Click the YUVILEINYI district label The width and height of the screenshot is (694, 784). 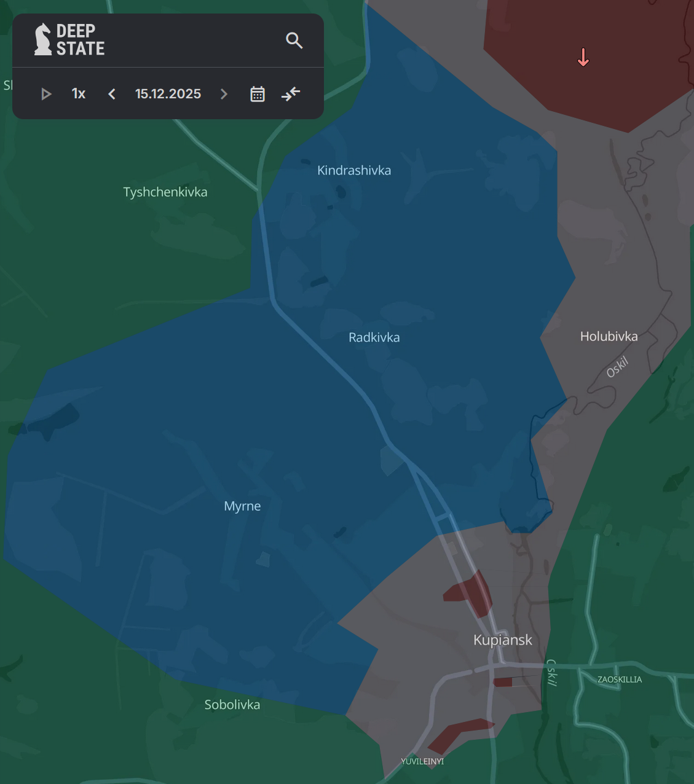(x=422, y=761)
